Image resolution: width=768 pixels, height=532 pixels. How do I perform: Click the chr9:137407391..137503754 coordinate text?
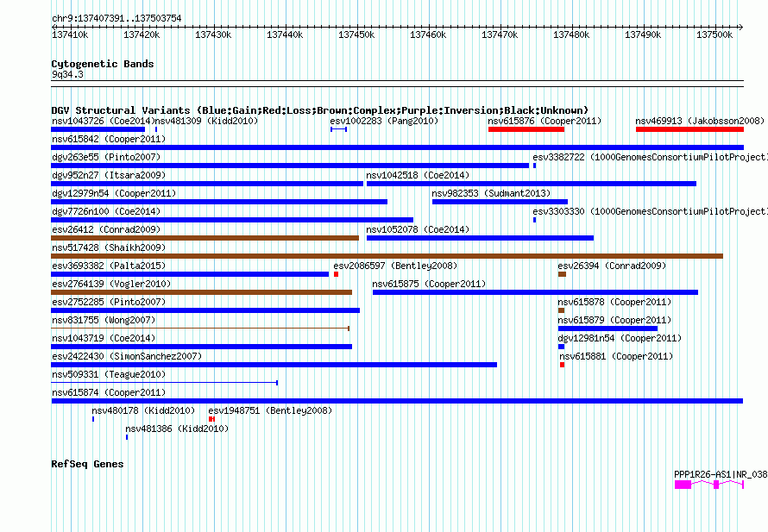tap(116, 18)
